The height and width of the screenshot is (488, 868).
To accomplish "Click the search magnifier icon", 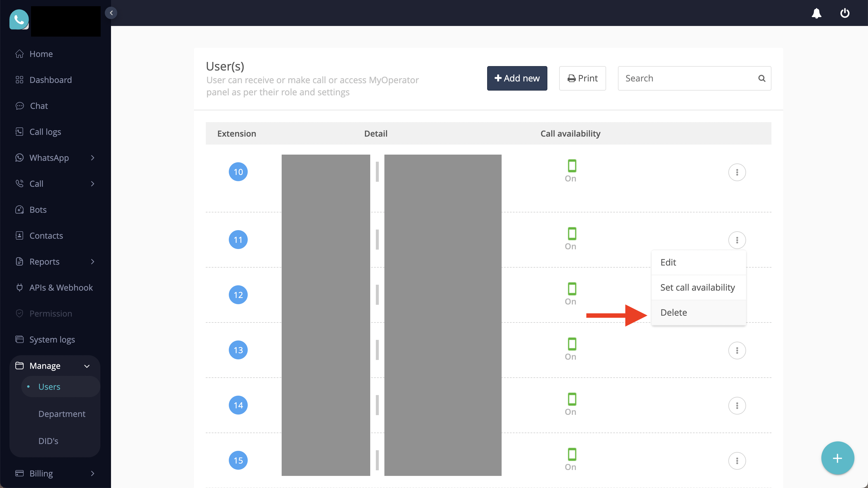I will [x=761, y=78].
